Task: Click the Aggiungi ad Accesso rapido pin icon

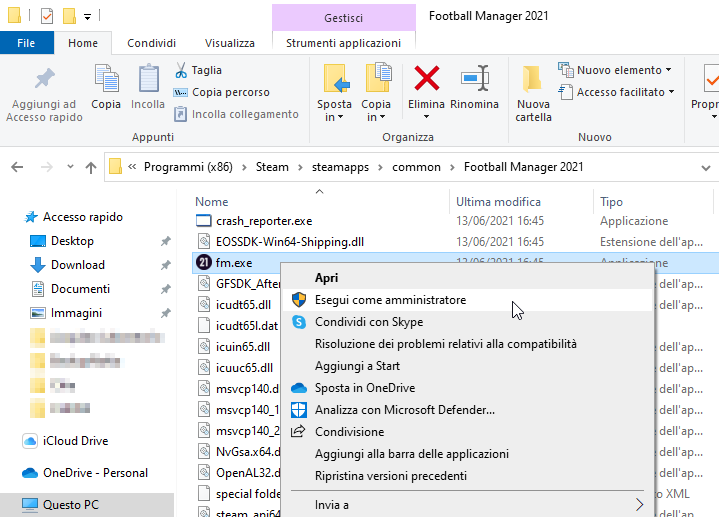Action: 44,78
